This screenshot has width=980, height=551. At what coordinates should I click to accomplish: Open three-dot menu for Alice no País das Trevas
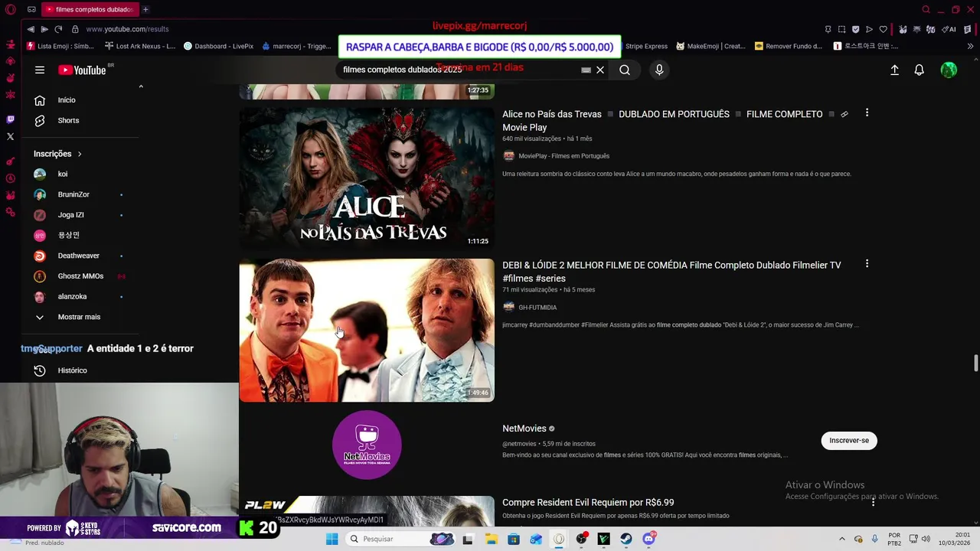tap(867, 112)
